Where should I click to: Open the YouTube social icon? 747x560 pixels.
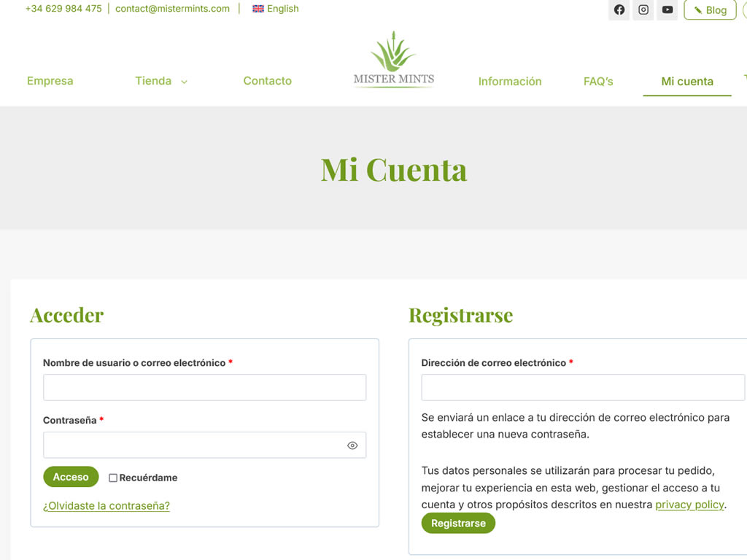pyautogui.click(x=667, y=10)
